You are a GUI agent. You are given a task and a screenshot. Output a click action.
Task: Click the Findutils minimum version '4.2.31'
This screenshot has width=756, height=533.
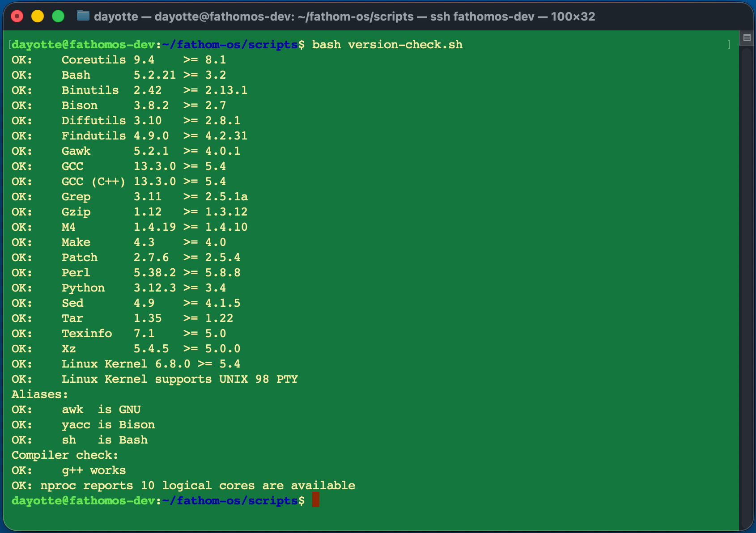(x=226, y=136)
